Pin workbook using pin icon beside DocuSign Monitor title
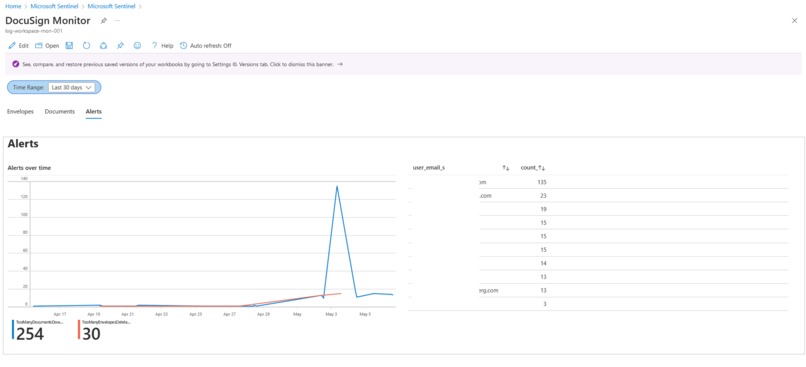The width and height of the screenshot is (806, 367). 103,21
